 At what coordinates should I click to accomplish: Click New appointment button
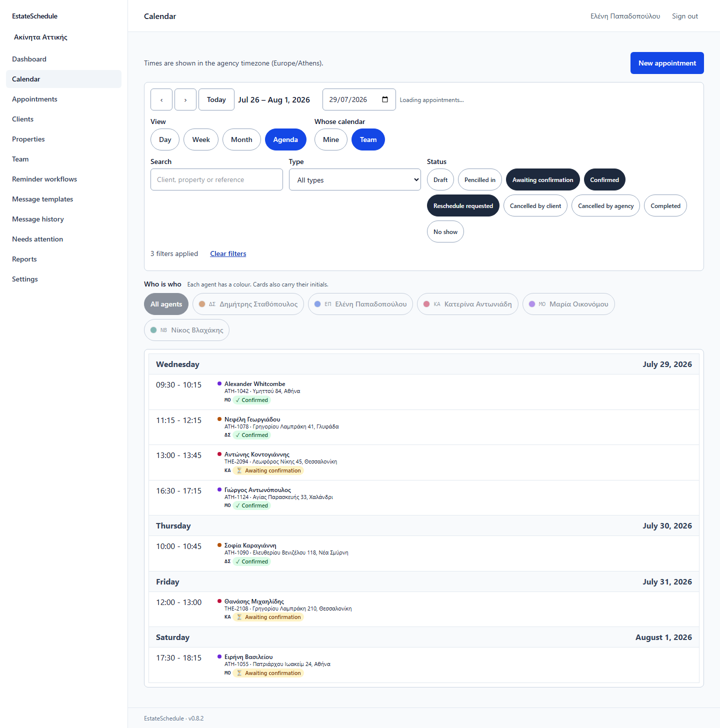click(667, 63)
